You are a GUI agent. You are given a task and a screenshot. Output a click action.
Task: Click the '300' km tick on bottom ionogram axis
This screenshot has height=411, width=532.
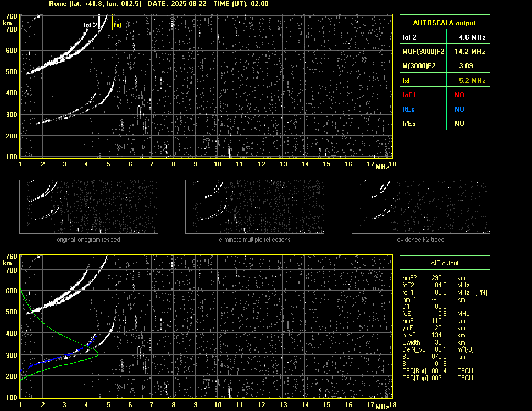pos(12,356)
